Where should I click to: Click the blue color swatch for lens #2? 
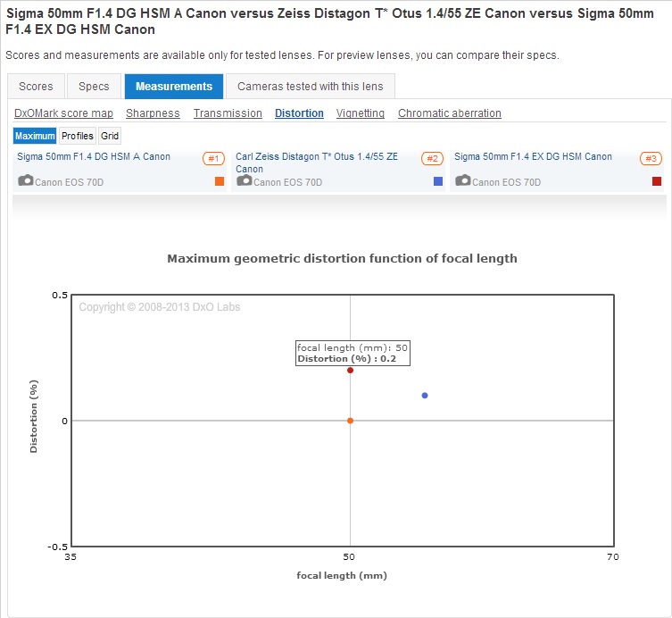click(438, 181)
